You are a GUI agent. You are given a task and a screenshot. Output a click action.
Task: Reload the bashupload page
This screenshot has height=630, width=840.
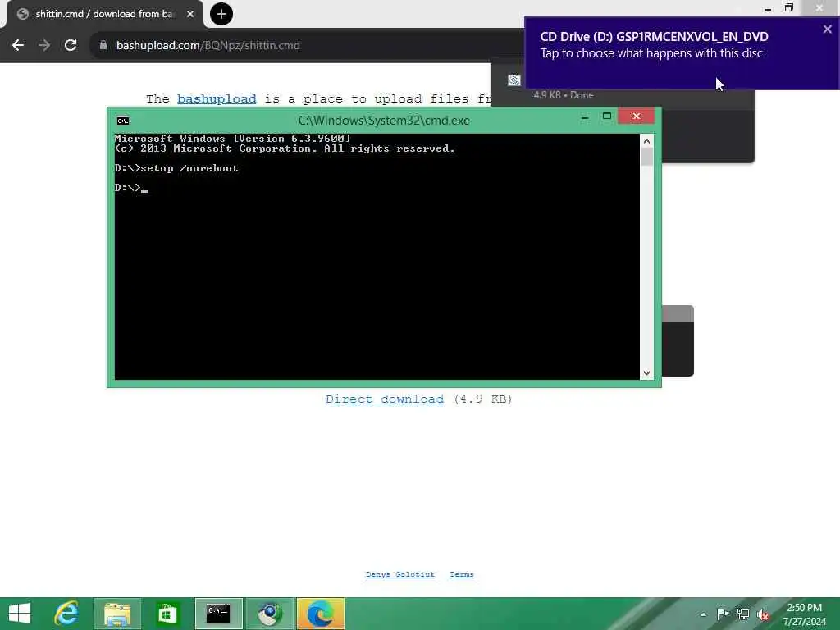71,46
